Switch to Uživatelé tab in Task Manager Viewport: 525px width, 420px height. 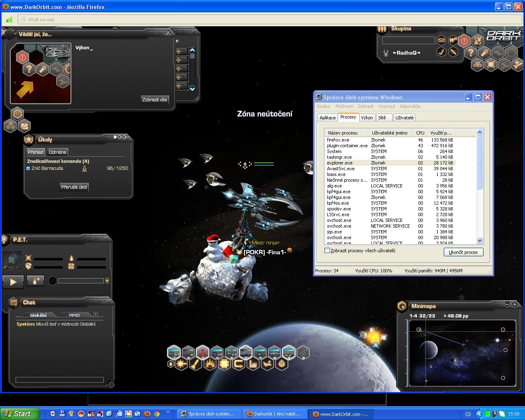click(x=404, y=118)
